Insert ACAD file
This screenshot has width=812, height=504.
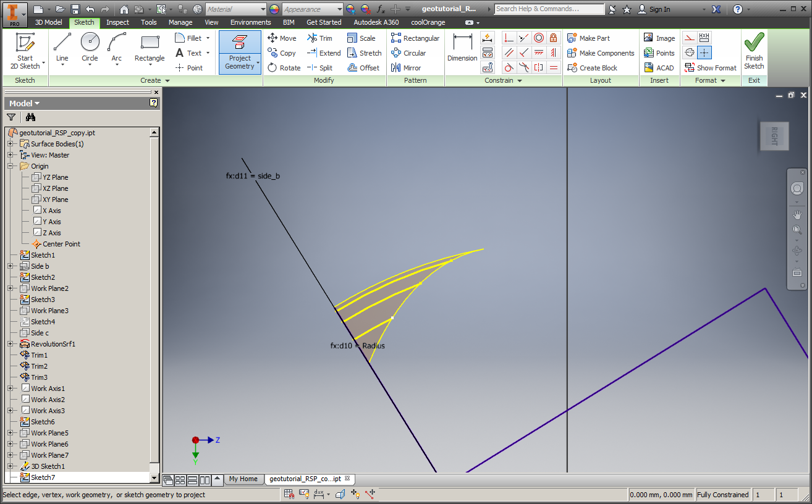pos(659,68)
